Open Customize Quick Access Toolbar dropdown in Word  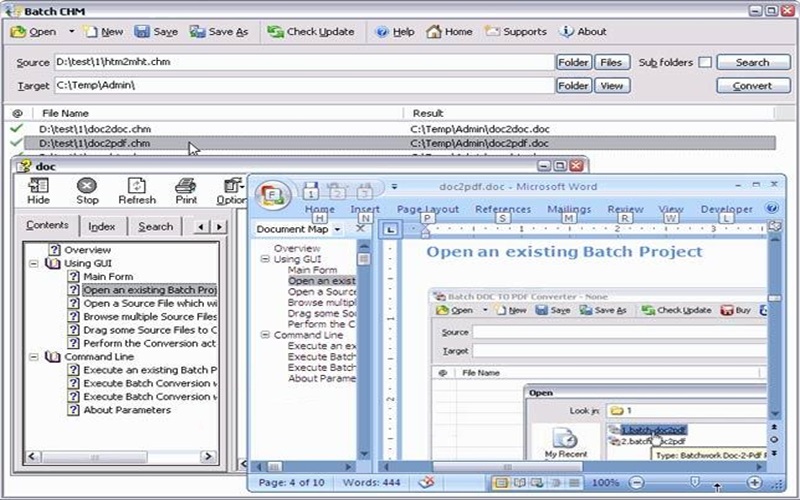coord(394,186)
